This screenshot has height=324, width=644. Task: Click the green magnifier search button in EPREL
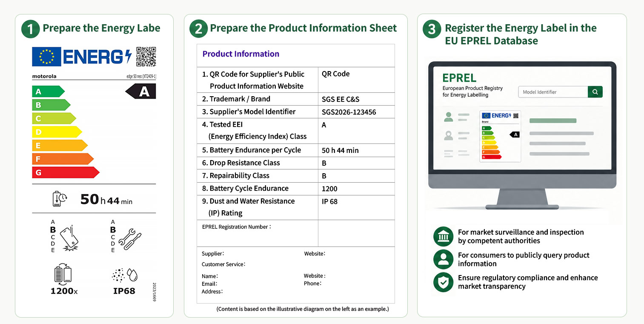595,92
